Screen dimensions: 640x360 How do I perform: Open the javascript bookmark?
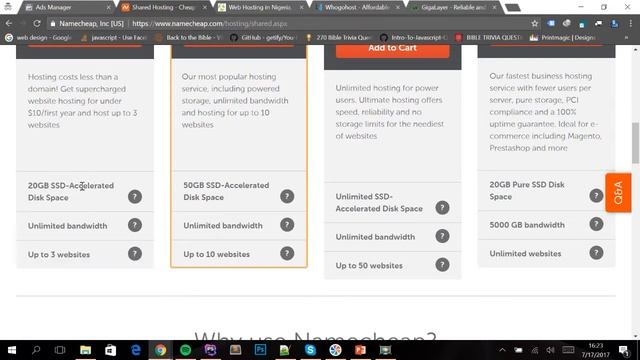click(x=114, y=38)
